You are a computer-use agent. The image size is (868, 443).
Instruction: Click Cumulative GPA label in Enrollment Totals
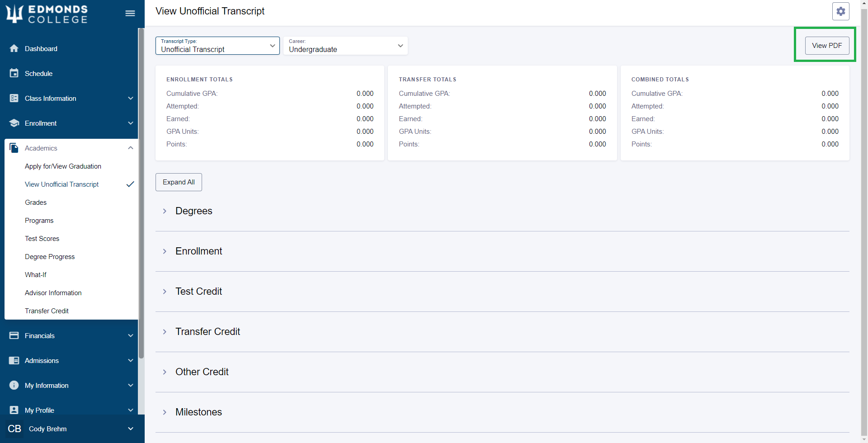(x=192, y=94)
